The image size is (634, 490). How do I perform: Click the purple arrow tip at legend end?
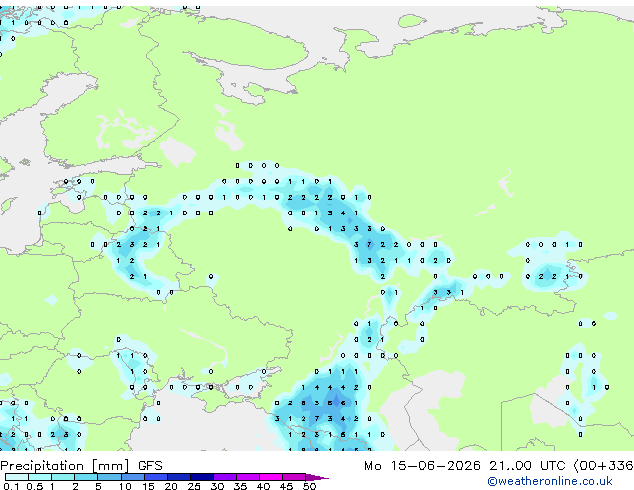317,477
